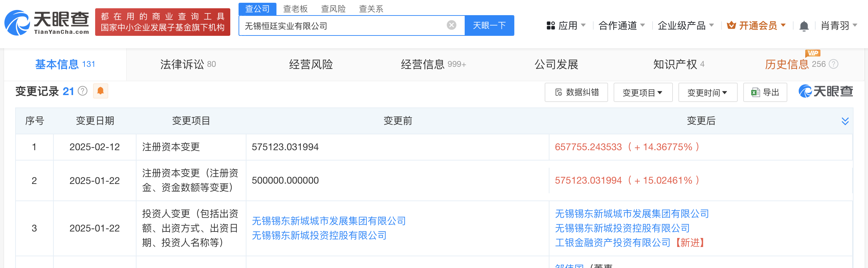The height and width of the screenshot is (268, 868).
Task: Click the value 575123.031994 (+15.02461%)
Action: coord(627,181)
